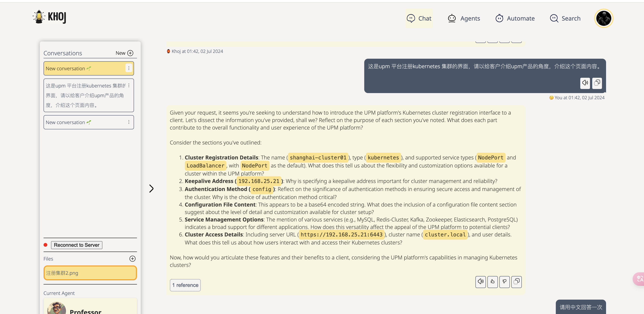Open the three-dot menu of the Chinese upm conversation
Viewport: 644px width, 314px height.
129,85
